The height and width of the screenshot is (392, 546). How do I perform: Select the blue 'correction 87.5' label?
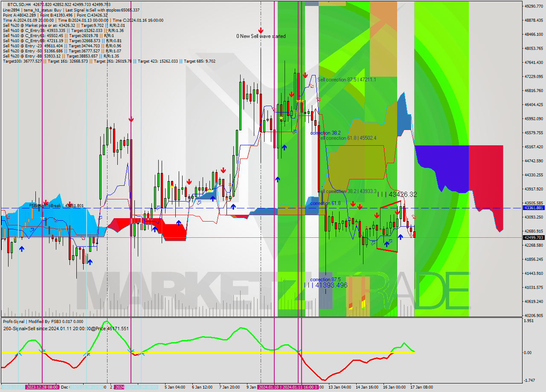325,280
